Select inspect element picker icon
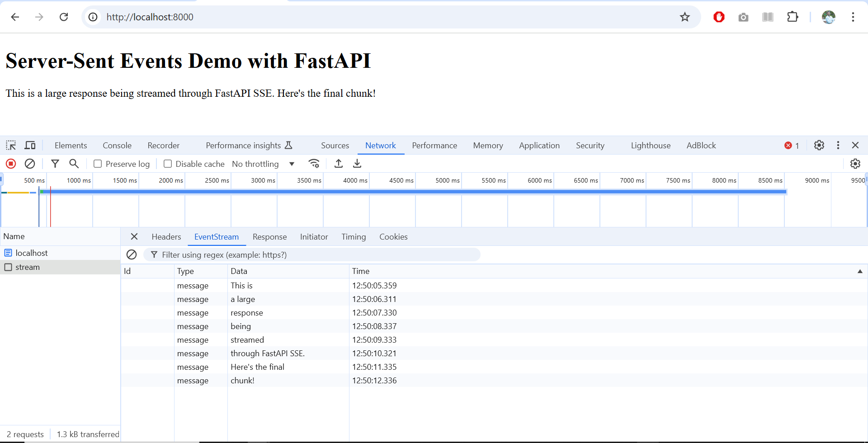This screenshot has width=868, height=443. [11, 145]
